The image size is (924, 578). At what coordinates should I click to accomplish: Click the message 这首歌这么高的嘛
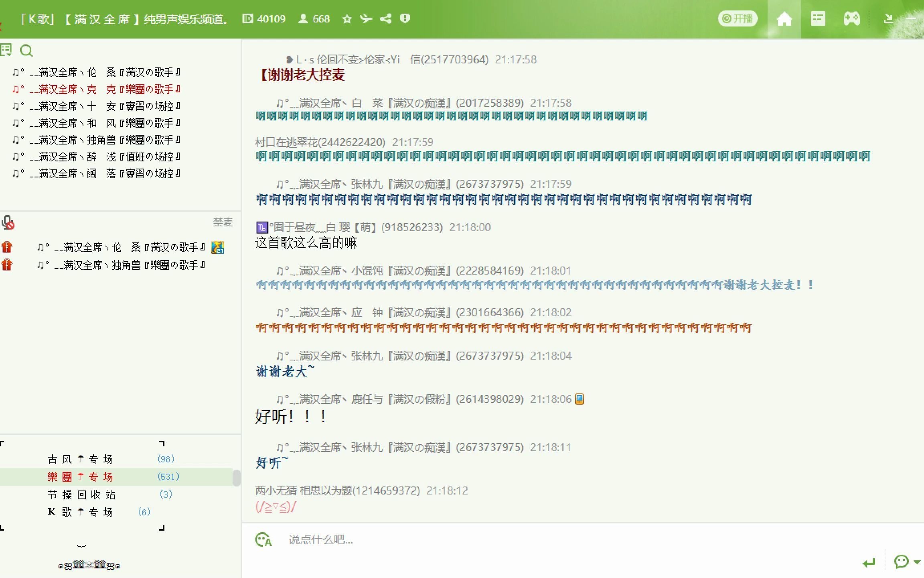coord(306,243)
